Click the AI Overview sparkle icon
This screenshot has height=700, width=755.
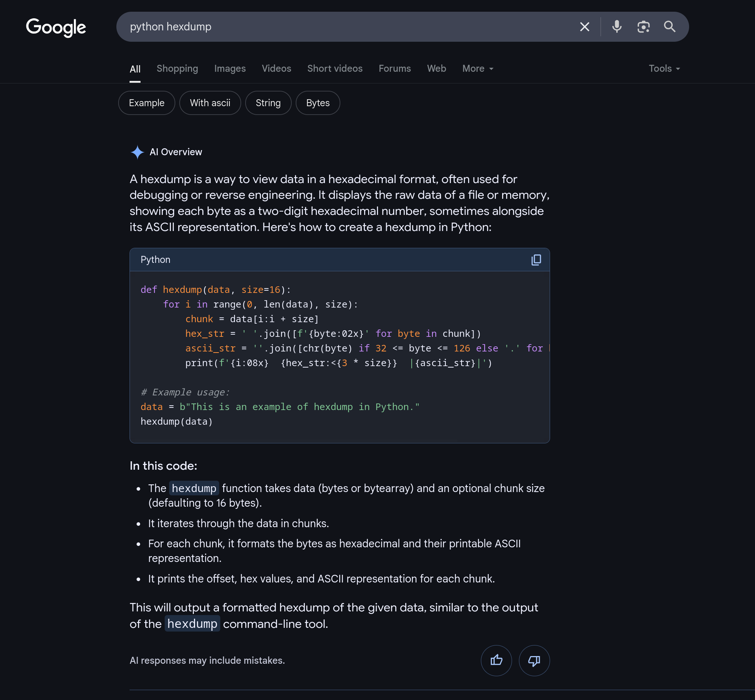click(137, 152)
